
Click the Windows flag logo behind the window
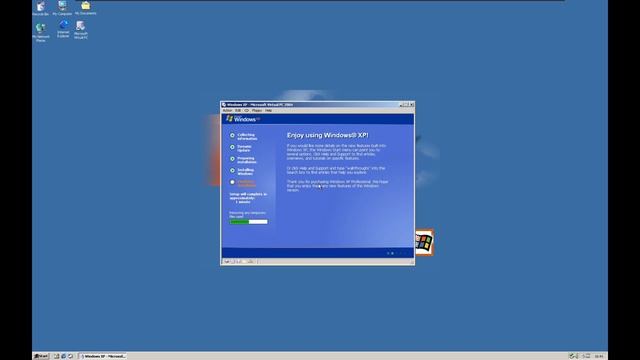pos(424,242)
